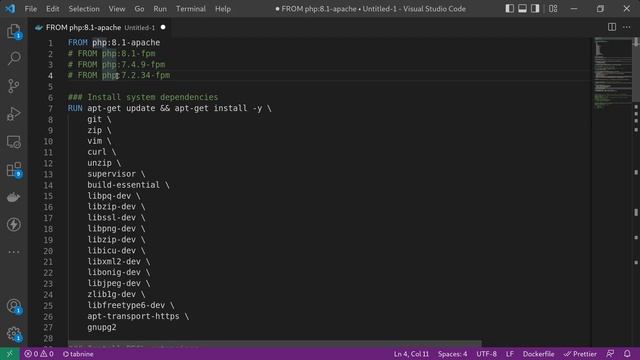Open the Accounts menu

point(14,306)
